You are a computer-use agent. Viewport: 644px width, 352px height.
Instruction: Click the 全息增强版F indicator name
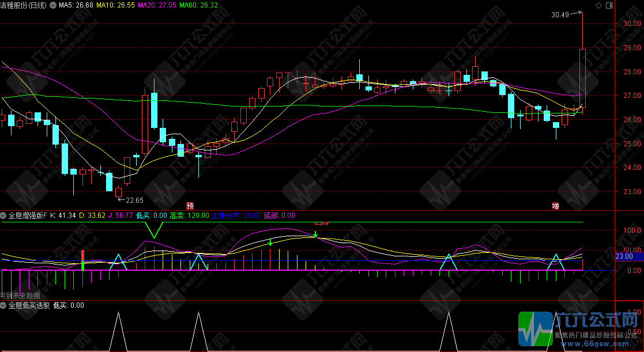27,215
